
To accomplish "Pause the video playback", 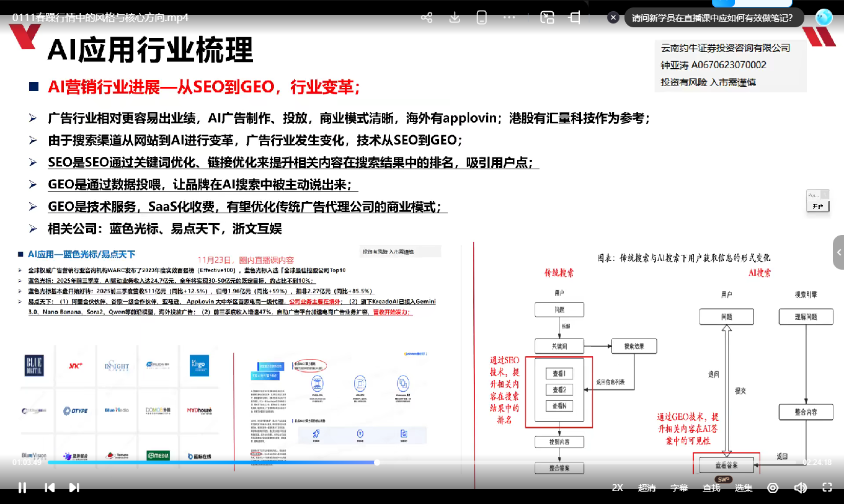I will click(22, 487).
